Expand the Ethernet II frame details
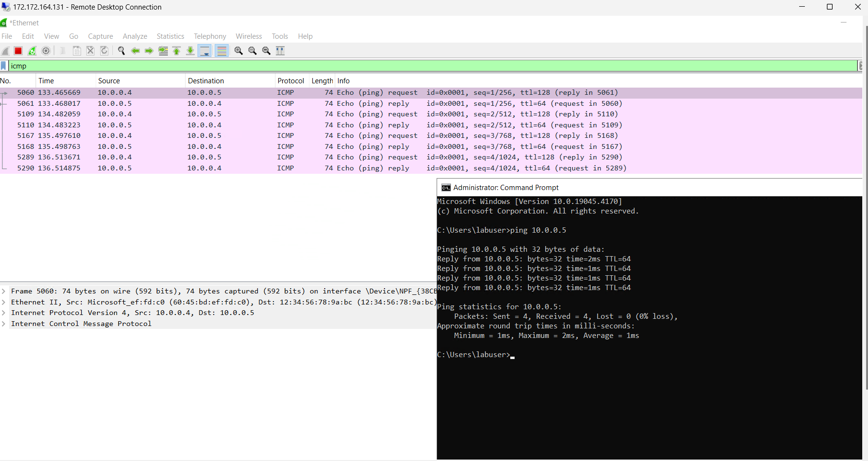Viewport: 868px width, 461px height. 4,302
